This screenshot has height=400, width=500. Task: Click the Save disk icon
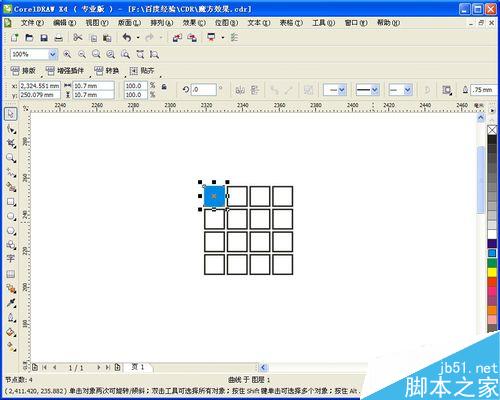point(44,38)
